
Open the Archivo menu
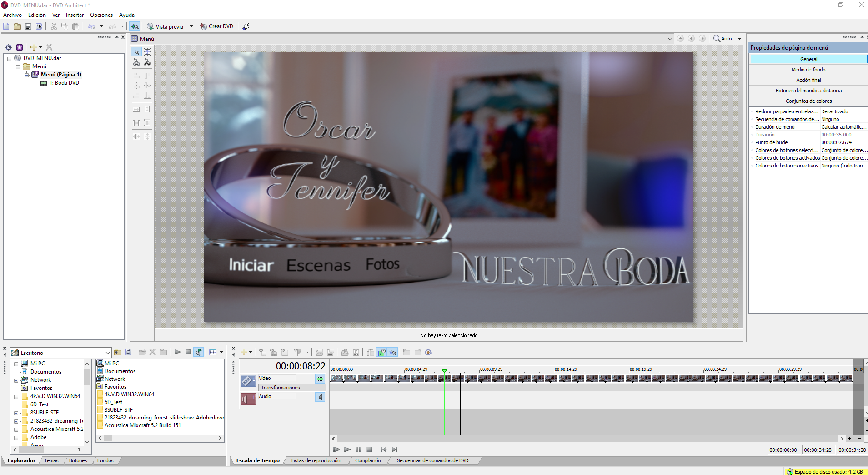point(12,15)
